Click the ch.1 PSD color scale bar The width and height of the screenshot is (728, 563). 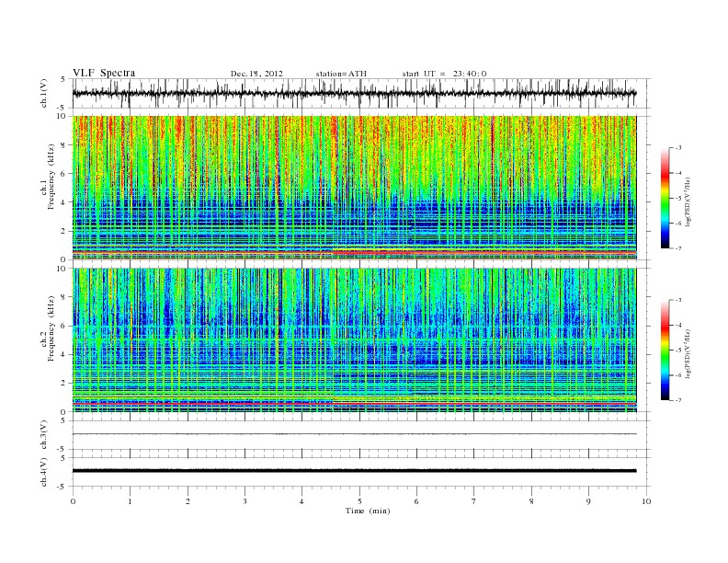665,199
